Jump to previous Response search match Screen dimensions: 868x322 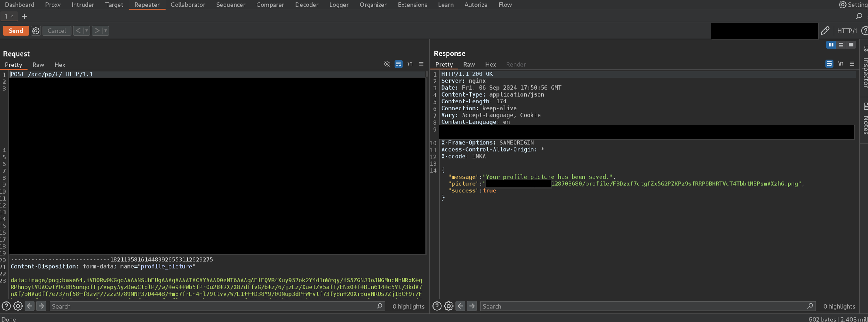(460, 306)
